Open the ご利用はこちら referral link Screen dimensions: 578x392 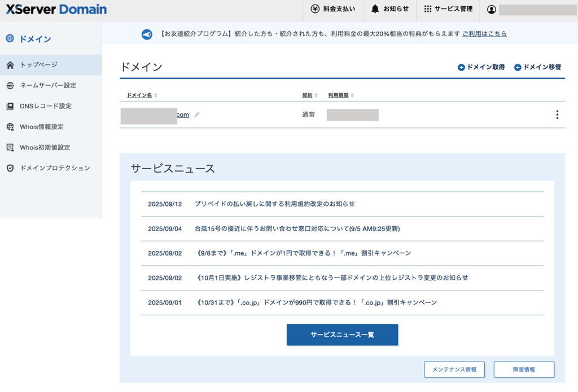pos(484,34)
